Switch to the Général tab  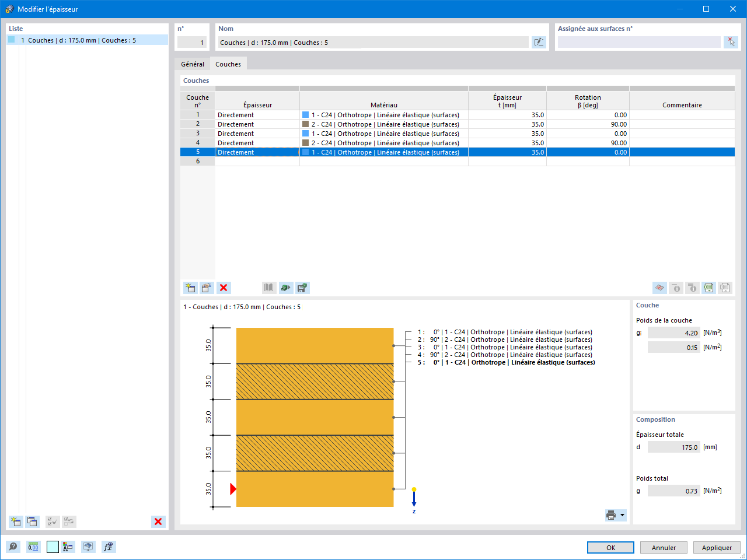point(193,64)
